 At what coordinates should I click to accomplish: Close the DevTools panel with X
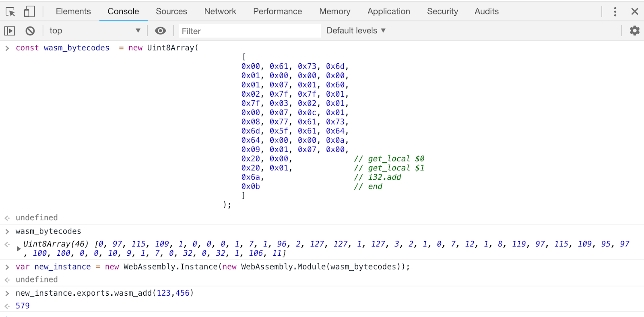(x=635, y=12)
